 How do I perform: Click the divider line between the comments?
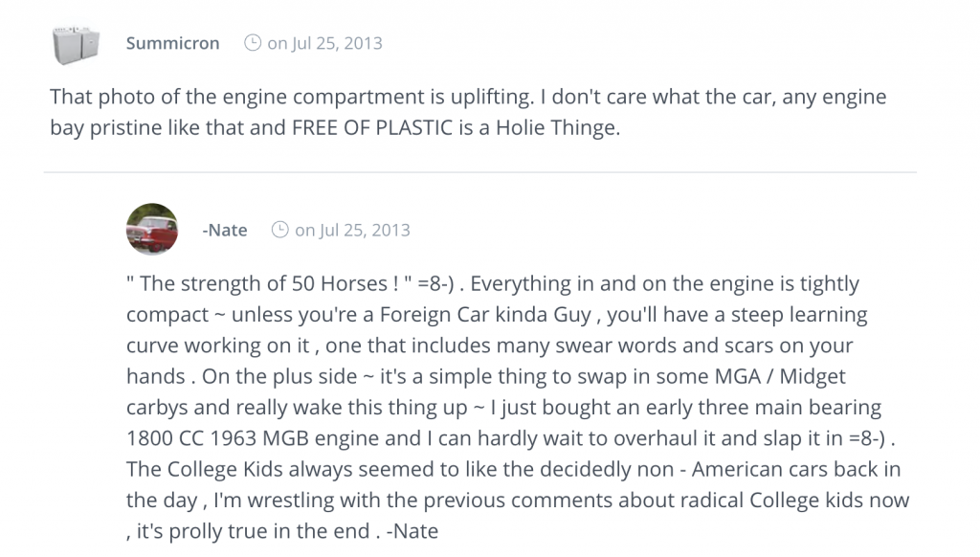(x=480, y=172)
